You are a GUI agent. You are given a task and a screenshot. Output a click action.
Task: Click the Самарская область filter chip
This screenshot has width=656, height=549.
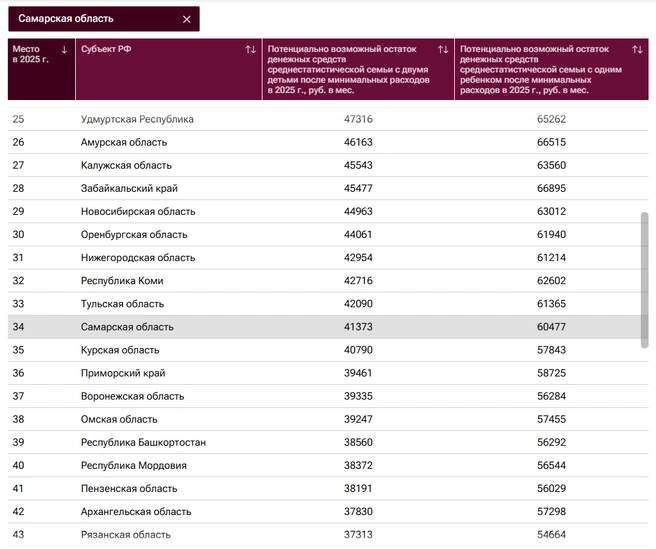104,19
